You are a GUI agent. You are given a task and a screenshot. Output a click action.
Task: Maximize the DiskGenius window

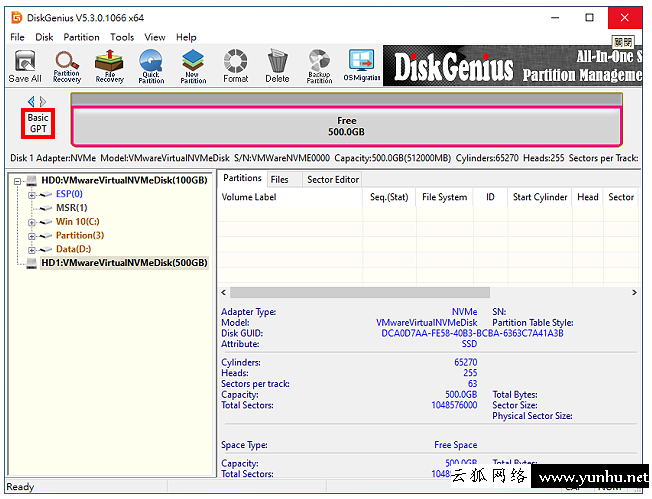[589, 17]
